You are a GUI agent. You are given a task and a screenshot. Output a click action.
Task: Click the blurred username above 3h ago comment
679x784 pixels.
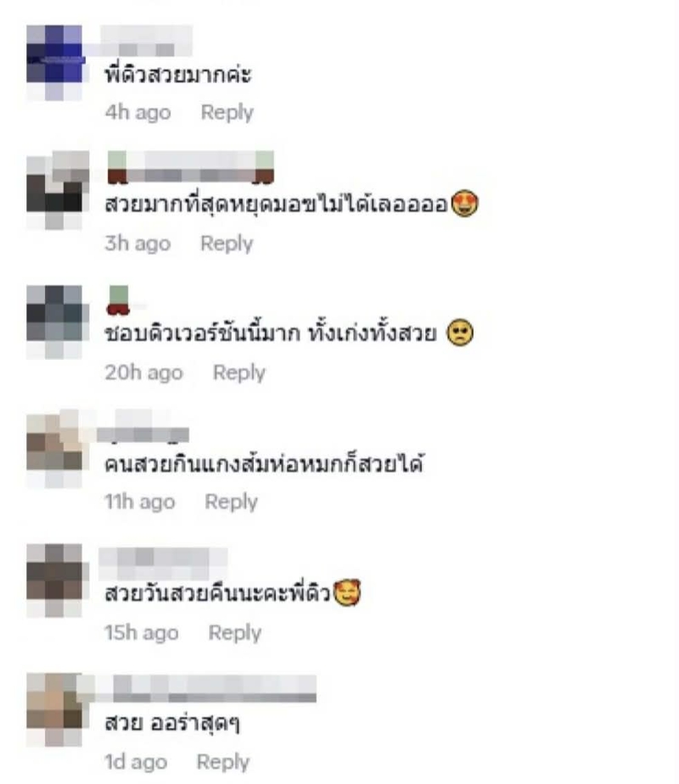coord(190,167)
